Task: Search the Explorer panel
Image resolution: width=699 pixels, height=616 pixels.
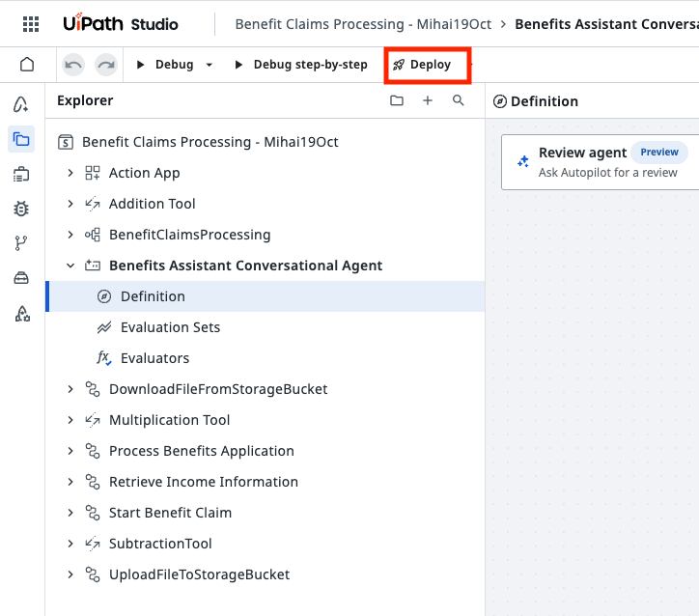Action: point(459,100)
